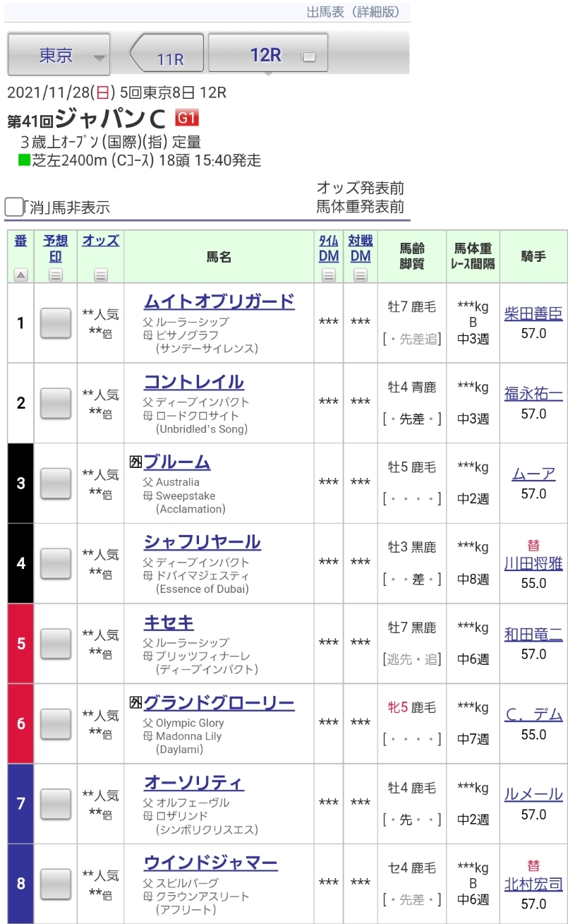This screenshot has width=568, height=924.
Task: Click the 中8週 interval for シャフリヤール
Action: [x=473, y=580]
